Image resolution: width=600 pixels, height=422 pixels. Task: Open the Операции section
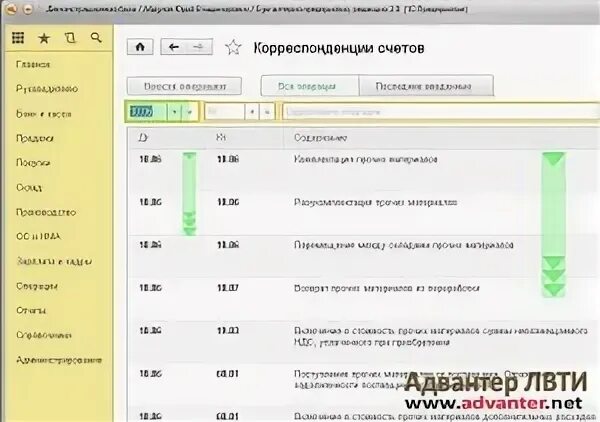tap(37, 286)
